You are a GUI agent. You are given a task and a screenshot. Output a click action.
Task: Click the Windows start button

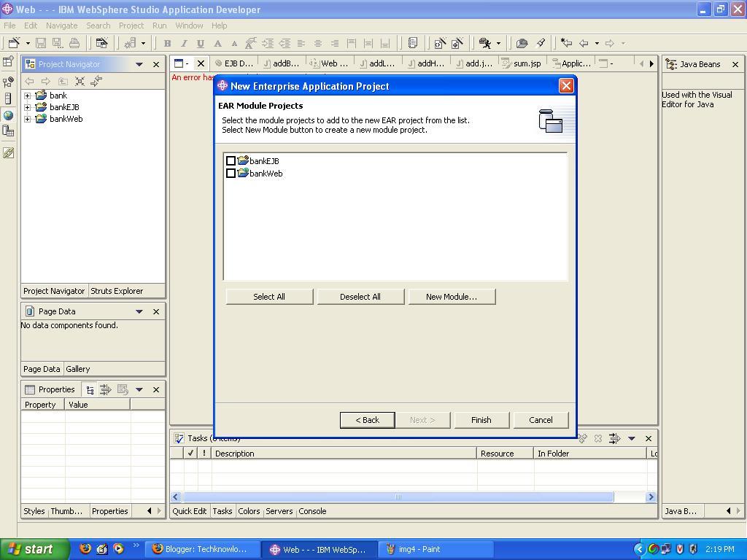pyautogui.click(x=35, y=549)
